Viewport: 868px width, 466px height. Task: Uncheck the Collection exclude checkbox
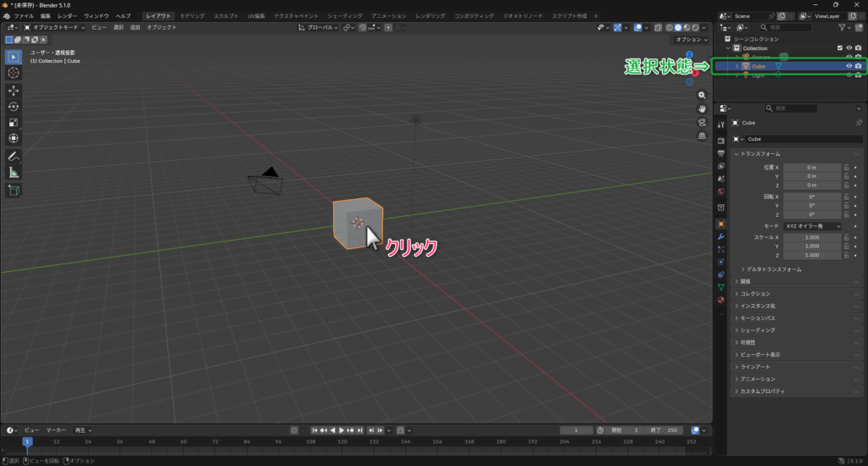[x=839, y=48]
